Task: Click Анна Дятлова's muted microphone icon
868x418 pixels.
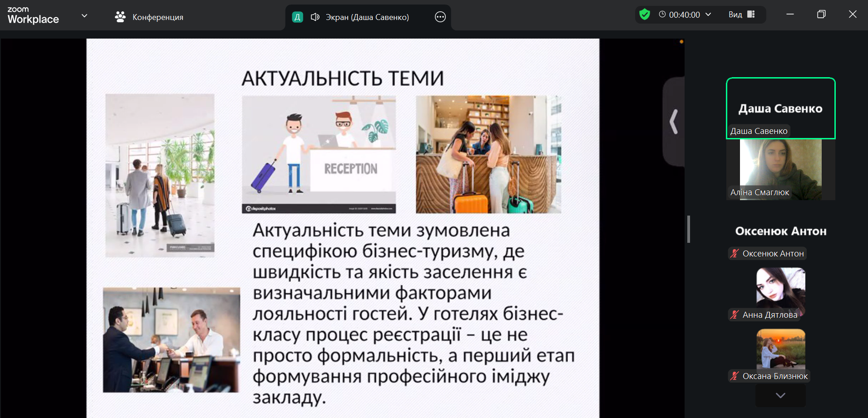Action: coord(735,315)
